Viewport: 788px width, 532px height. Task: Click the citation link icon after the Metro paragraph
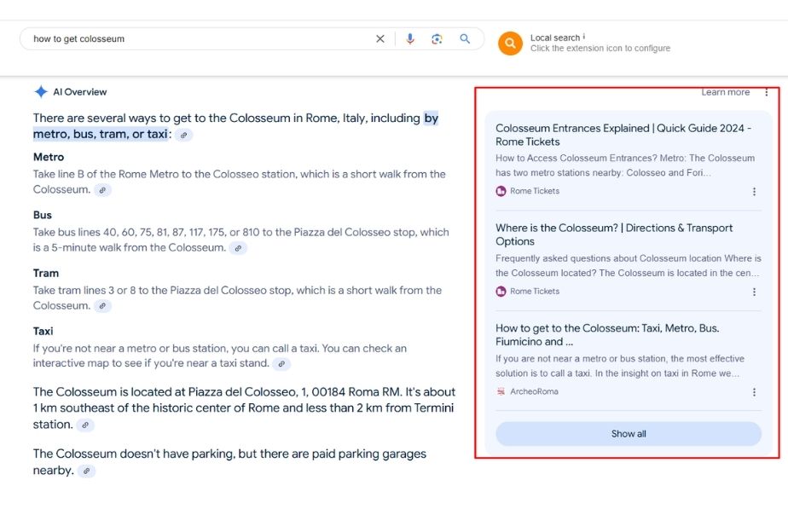tap(102, 190)
